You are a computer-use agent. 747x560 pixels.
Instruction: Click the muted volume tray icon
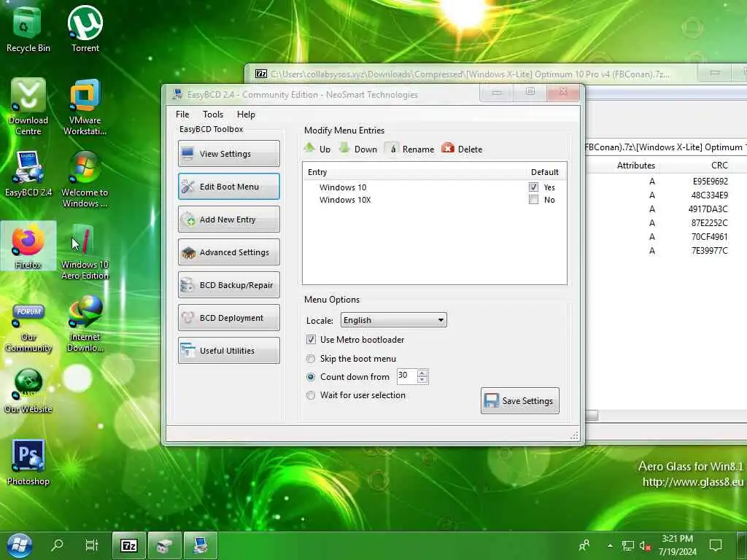click(x=645, y=545)
